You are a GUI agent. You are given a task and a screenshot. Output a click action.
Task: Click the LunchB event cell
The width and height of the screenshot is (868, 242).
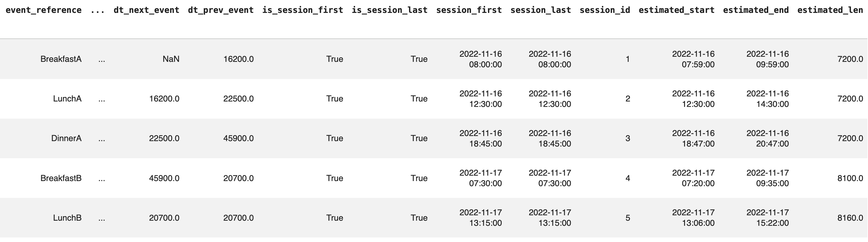(x=67, y=218)
